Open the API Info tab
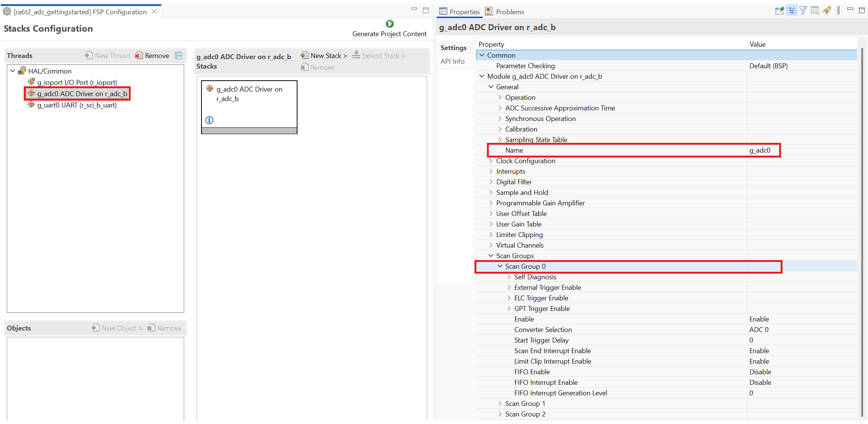The width and height of the screenshot is (868, 424). pos(452,61)
